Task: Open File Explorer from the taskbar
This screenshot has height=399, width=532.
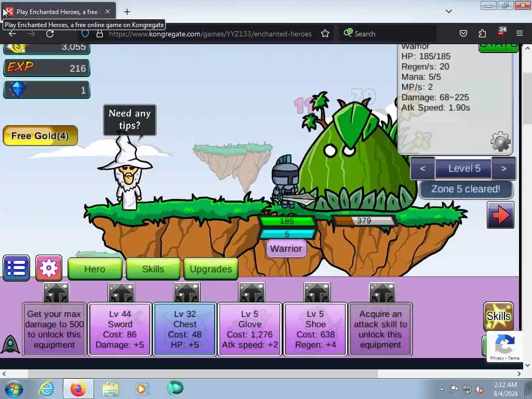Action: coord(111,389)
